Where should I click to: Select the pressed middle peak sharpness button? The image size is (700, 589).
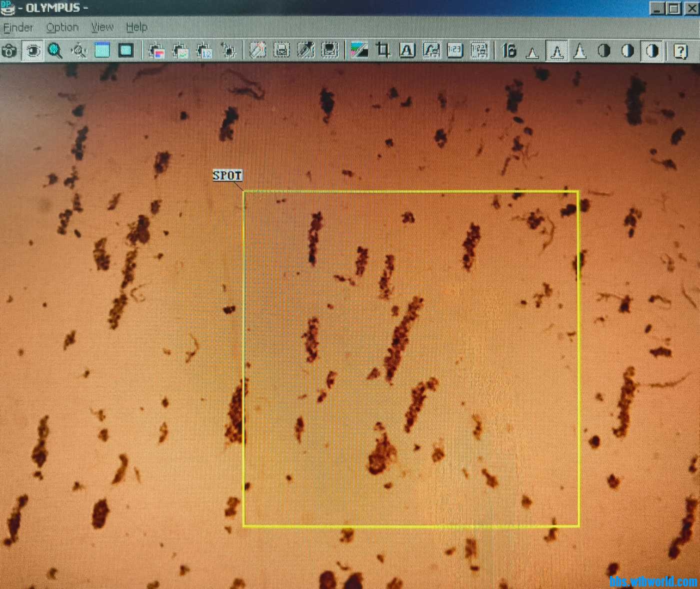[x=556, y=51]
